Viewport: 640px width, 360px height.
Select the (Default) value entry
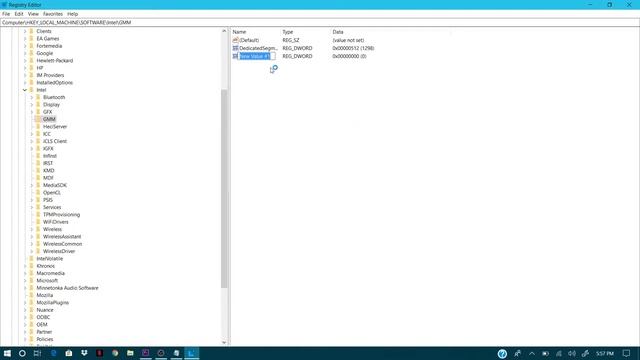tap(249, 40)
